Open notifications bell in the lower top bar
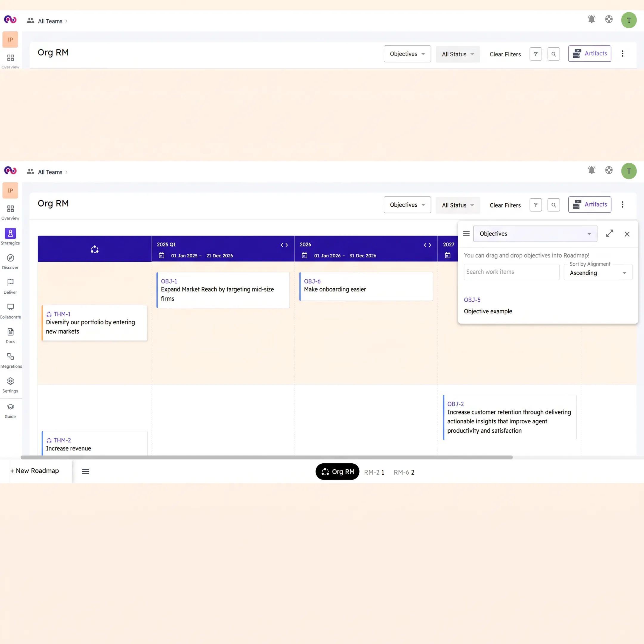Screen dimensions: 644x644 tap(591, 170)
